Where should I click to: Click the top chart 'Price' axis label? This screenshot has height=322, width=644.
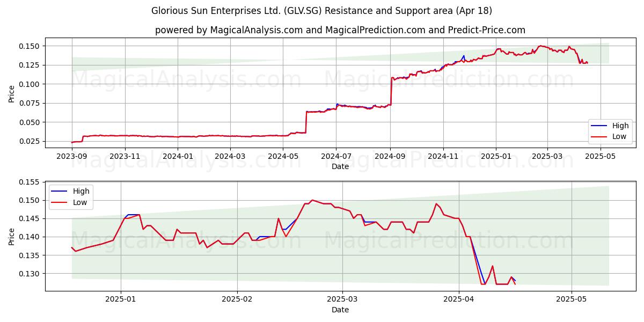12,93
